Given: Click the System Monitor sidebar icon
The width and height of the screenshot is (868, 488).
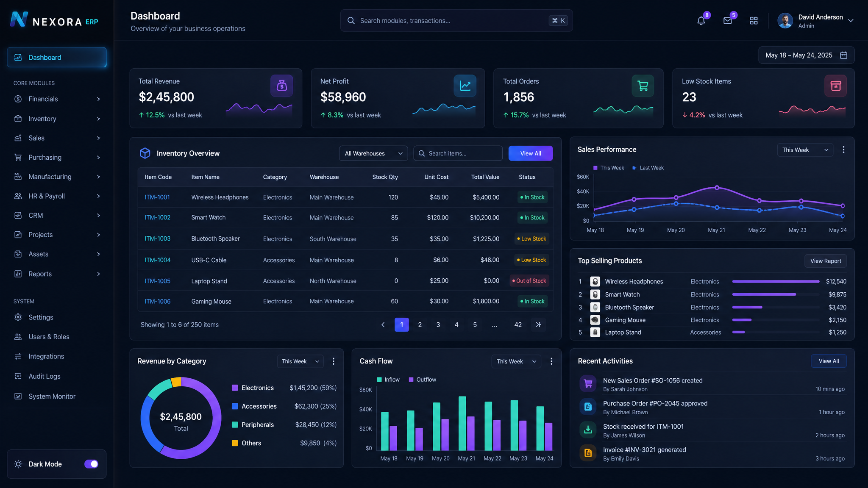Looking at the screenshot, I should (18, 396).
